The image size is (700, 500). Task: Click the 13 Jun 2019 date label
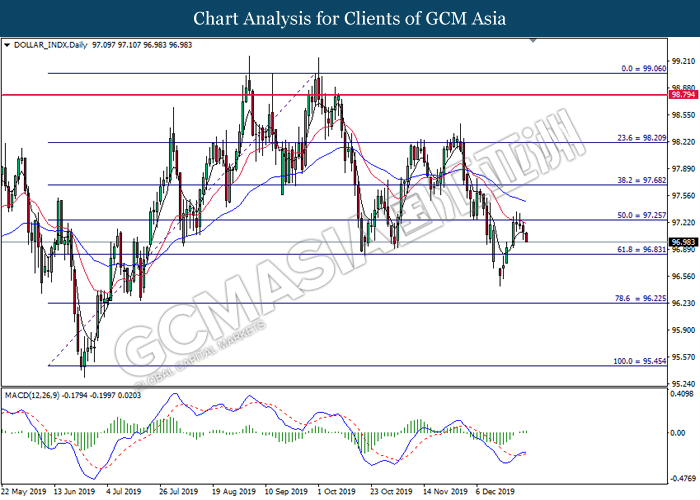pyautogui.click(x=74, y=492)
